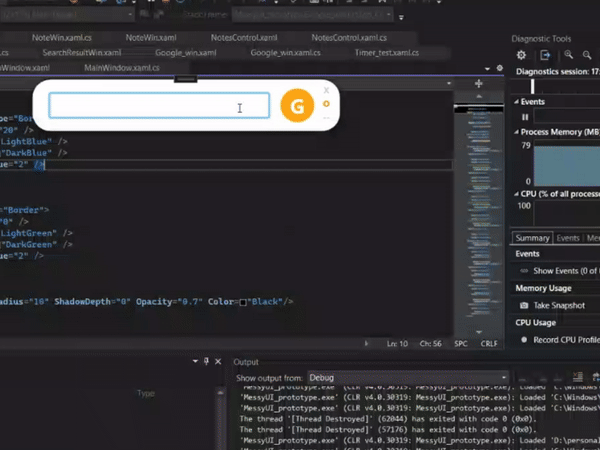
Task: Open the Google_win.xaml.cs tab
Action: tap(285, 52)
